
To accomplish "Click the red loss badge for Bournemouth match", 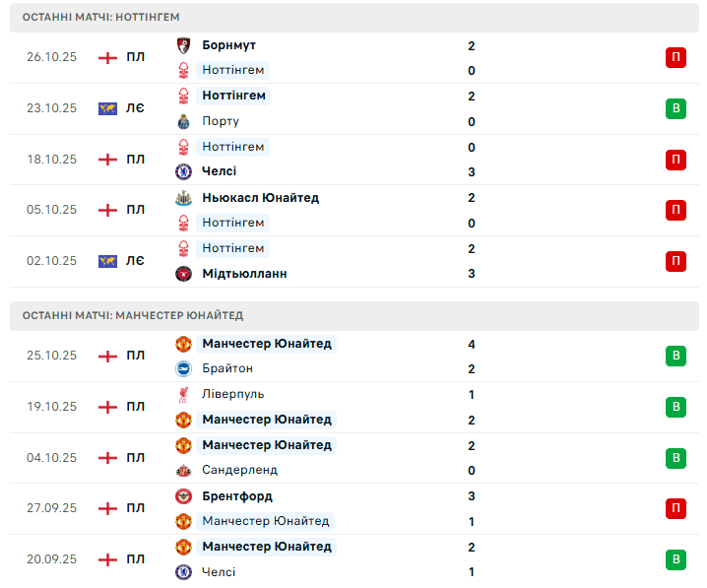I will click(675, 57).
